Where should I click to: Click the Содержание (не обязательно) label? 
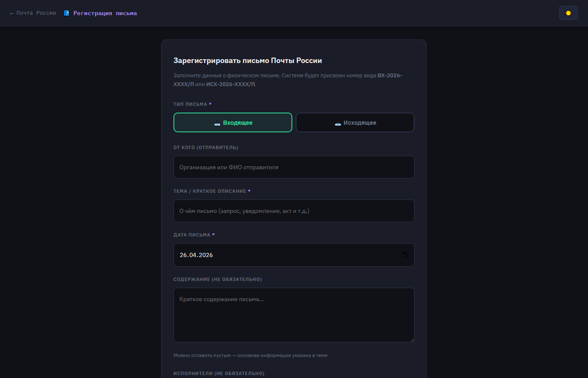pos(218,279)
